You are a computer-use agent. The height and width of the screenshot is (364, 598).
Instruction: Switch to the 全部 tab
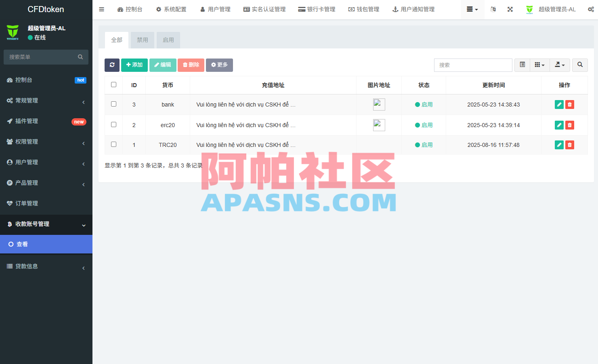tap(117, 40)
